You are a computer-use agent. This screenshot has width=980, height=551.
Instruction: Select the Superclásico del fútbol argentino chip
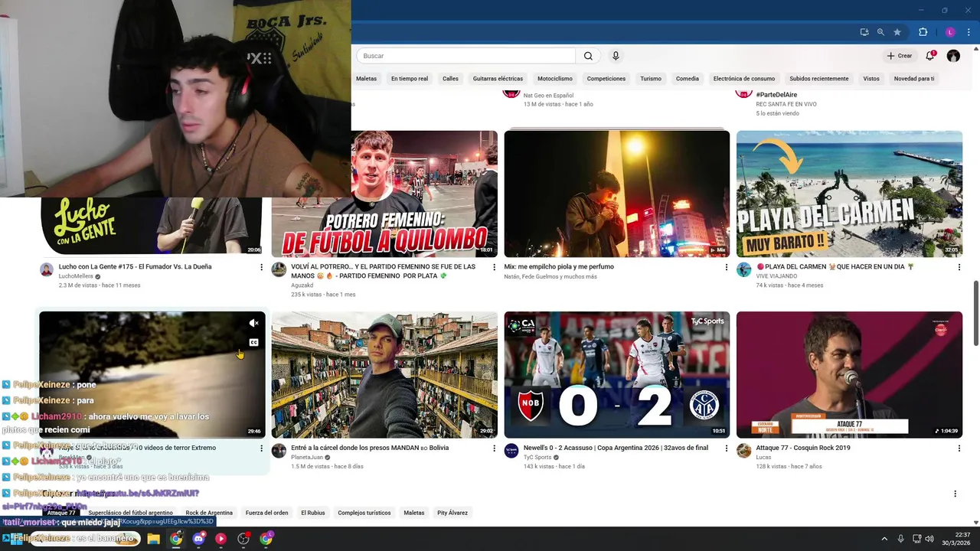(131, 513)
